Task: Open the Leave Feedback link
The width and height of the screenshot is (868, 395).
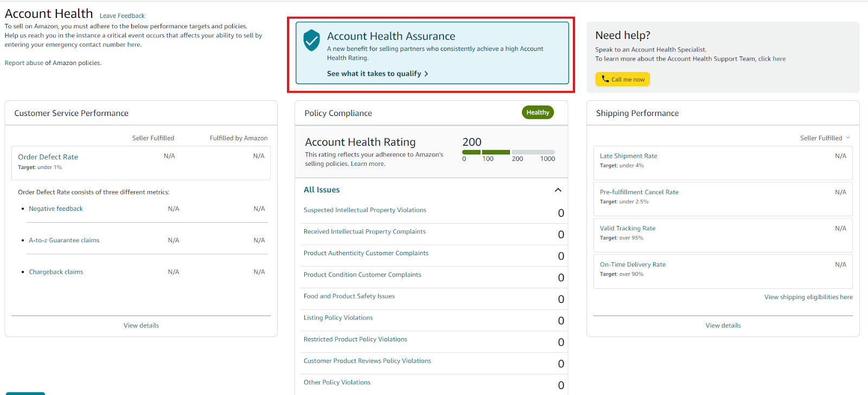Action: (x=122, y=16)
